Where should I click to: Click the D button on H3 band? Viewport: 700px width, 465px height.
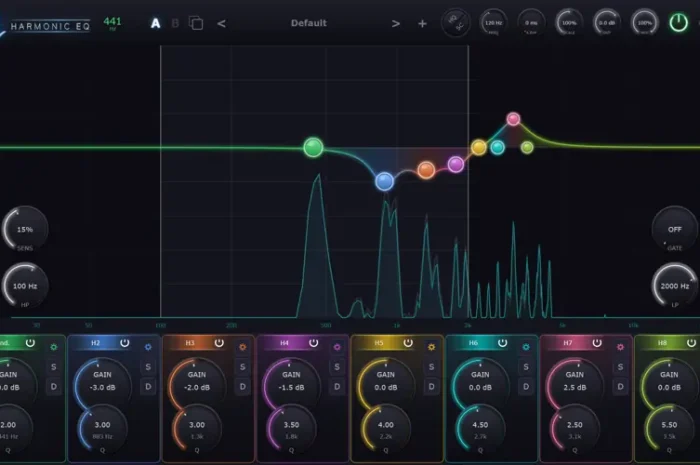243,386
